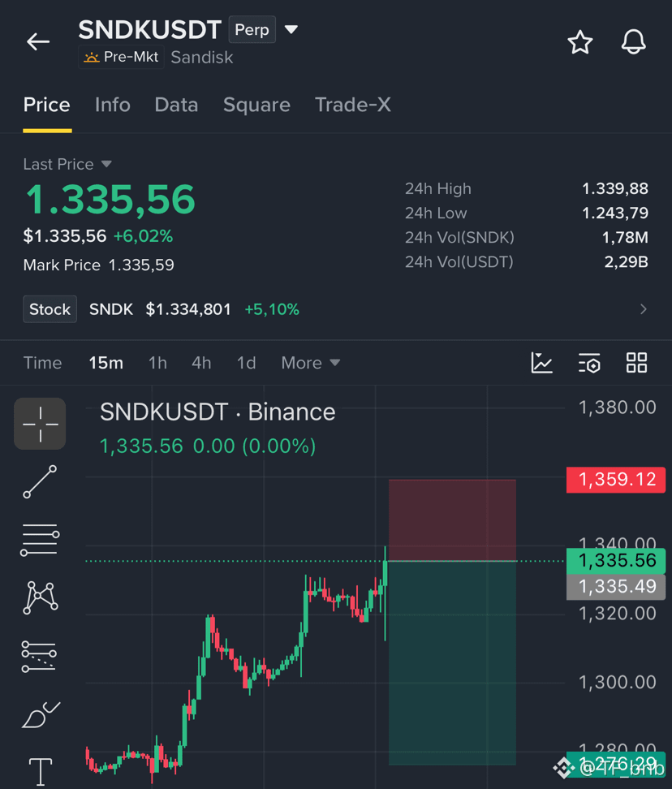Switch to the Data tab
This screenshot has width=672, height=789.
[177, 105]
